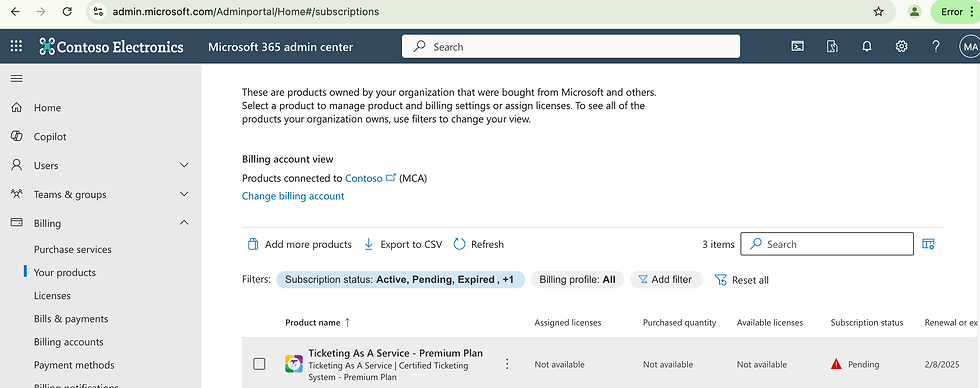Click the products list search field

pos(827,244)
